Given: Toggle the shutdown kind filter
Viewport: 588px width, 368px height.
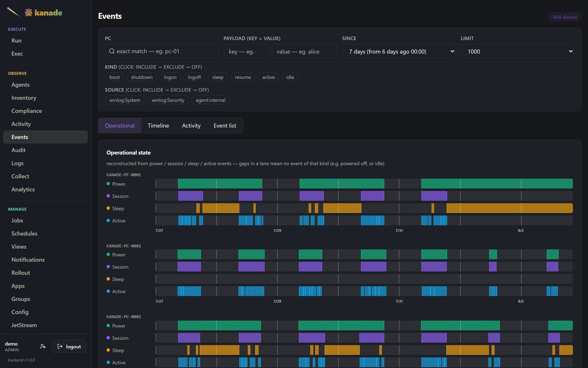Looking at the screenshot, I should 142,77.
